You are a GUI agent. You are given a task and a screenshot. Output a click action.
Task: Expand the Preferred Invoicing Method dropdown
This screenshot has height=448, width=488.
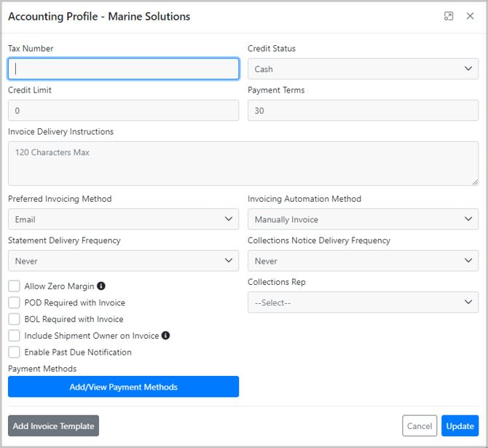click(x=123, y=219)
